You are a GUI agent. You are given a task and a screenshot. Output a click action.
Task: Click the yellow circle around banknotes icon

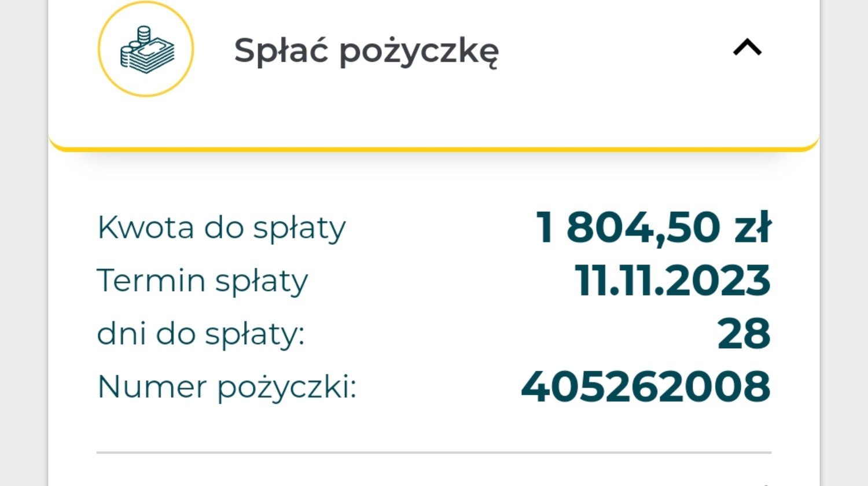[x=146, y=49]
